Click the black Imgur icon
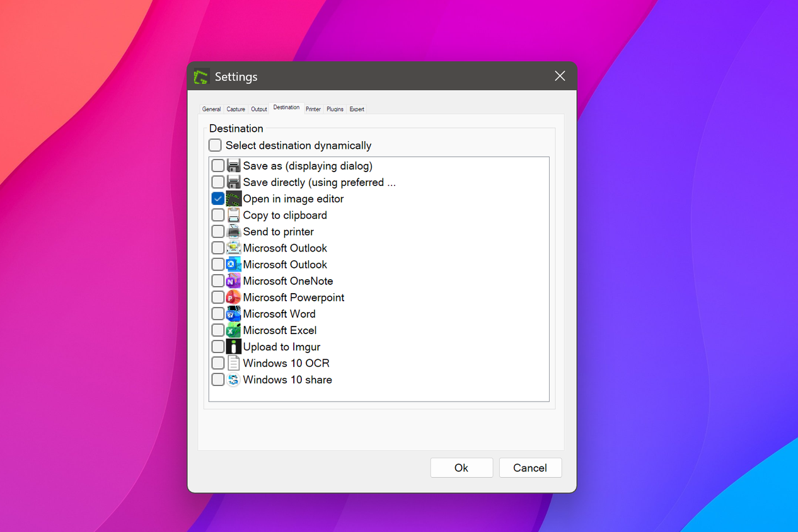Viewport: 798px width, 532px height. (234, 346)
